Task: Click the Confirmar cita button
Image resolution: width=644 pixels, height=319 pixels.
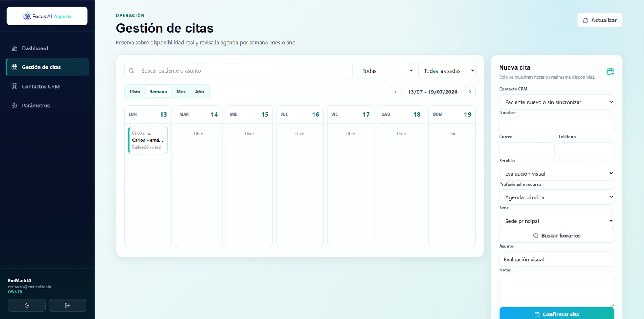Action: [x=557, y=314]
